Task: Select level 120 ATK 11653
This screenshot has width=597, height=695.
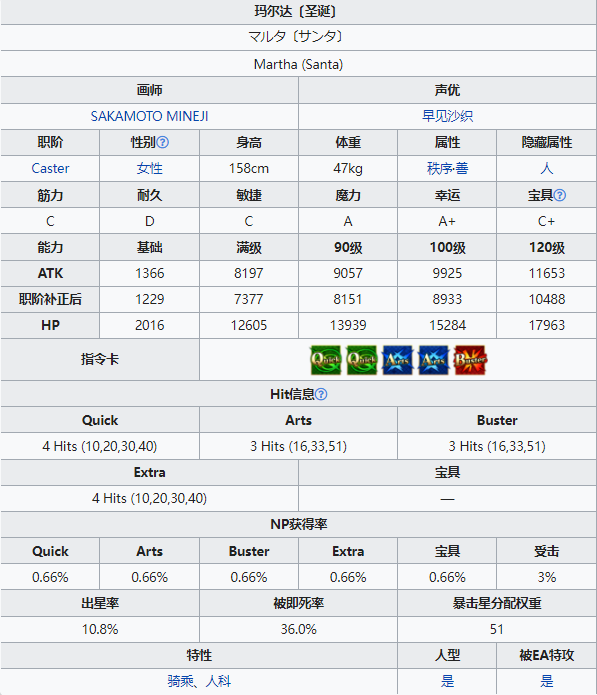Action: click(x=546, y=273)
